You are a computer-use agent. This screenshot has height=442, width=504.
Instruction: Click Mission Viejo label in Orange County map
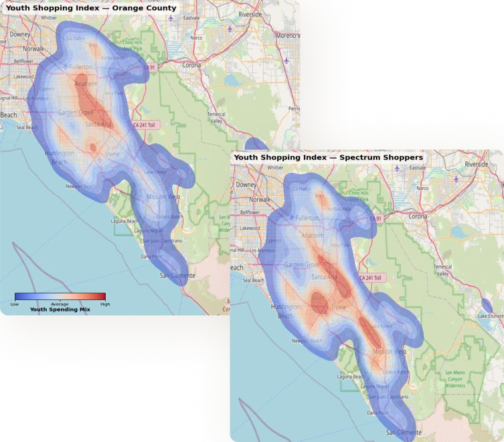pos(163,196)
